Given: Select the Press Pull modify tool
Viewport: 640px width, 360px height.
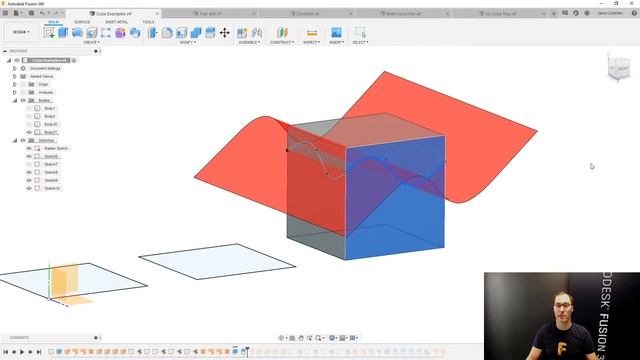Looking at the screenshot, I should click(x=152, y=33).
